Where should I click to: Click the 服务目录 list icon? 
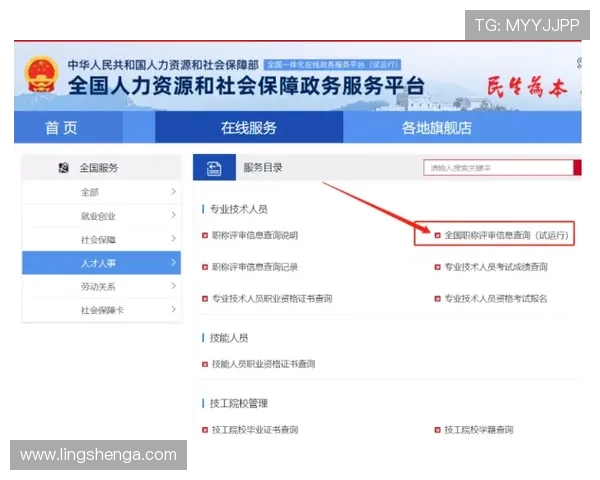(x=214, y=168)
